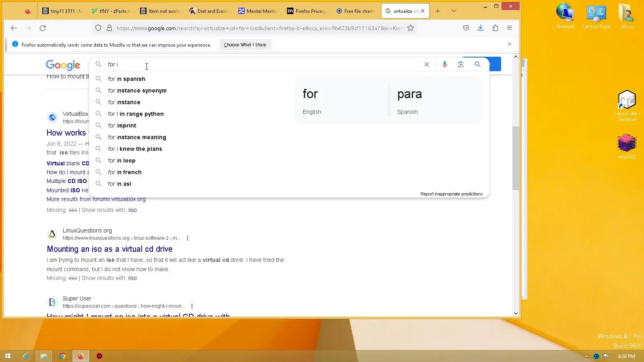Open the Firefox downloads panel
The height and width of the screenshot is (362, 644).
pos(481,28)
